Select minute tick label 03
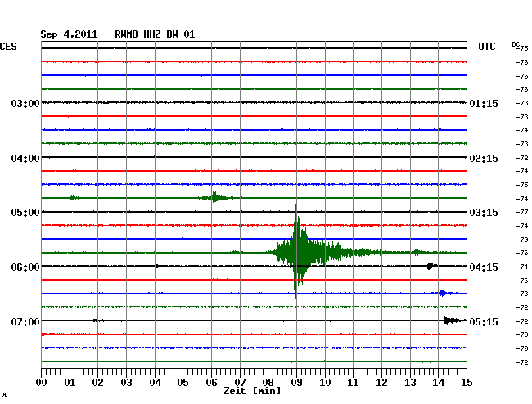Viewport: 532px width, 404px height. point(126,383)
